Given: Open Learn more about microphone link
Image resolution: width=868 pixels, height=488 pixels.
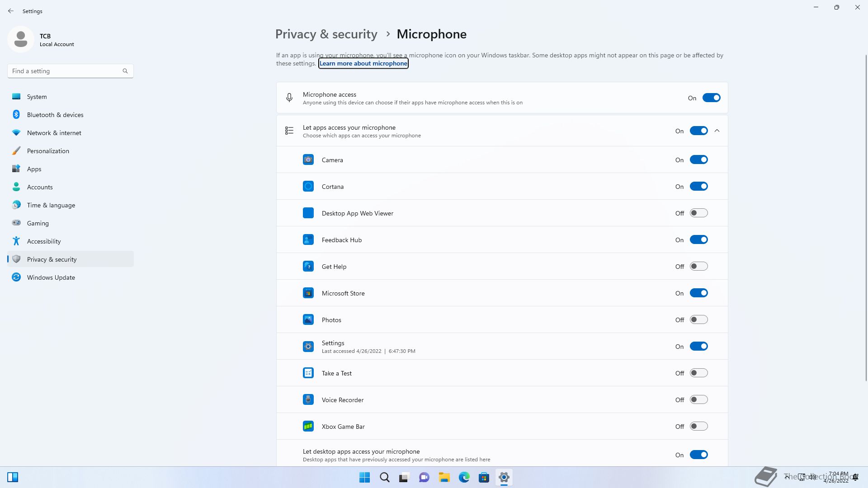Looking at the screenshot, I should [363, 63].
